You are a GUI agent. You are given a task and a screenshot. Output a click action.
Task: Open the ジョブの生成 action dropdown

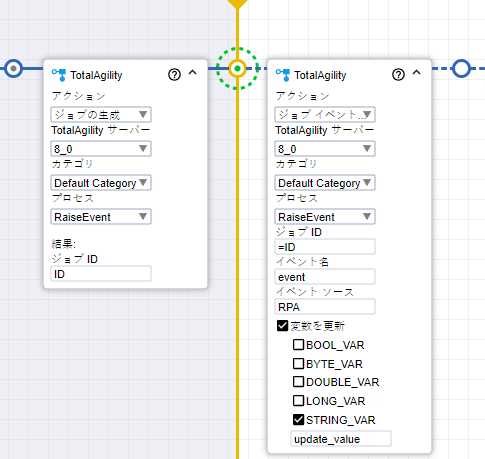(101, 115)
